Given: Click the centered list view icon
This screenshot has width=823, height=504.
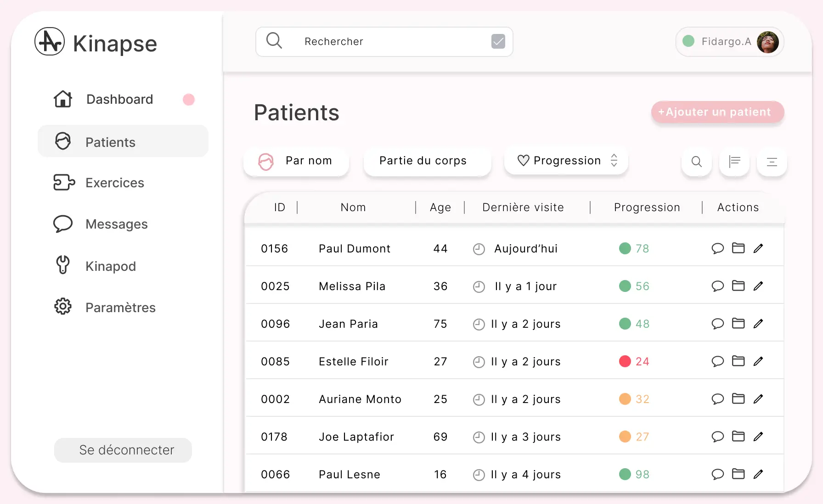Looking at the screenshot, I should coord(772,162).
